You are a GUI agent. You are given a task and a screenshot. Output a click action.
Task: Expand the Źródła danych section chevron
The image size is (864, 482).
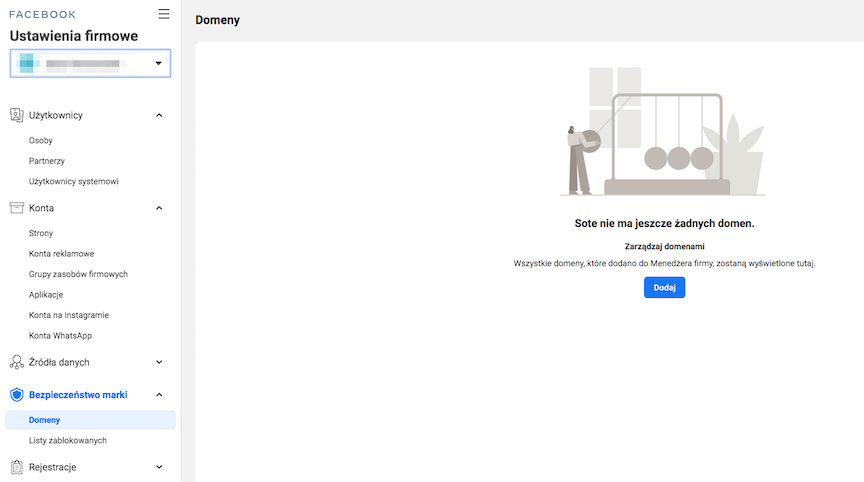point(159,362)
